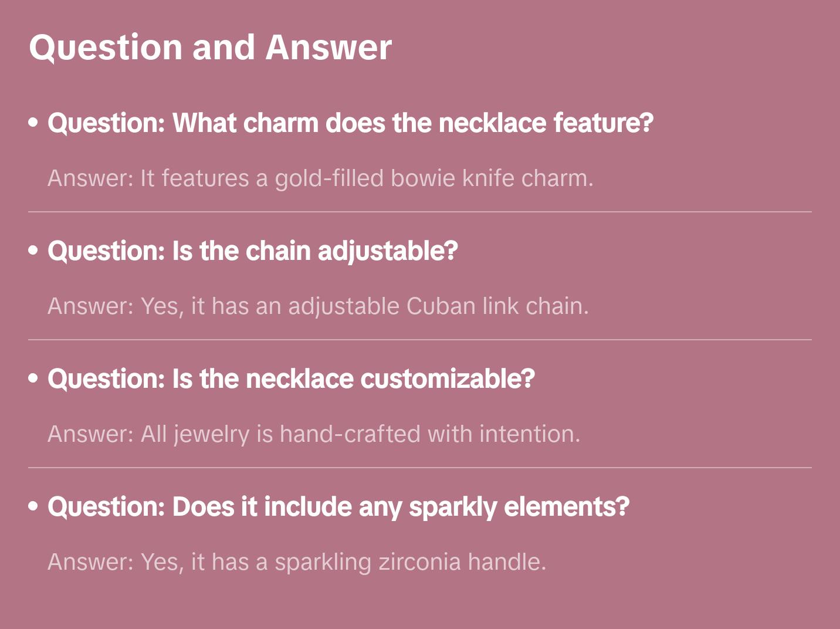This screenshot has width=840, height=629.
Task: Expand the 'Is the chain adjustable?' question
Action: (252, 251)
